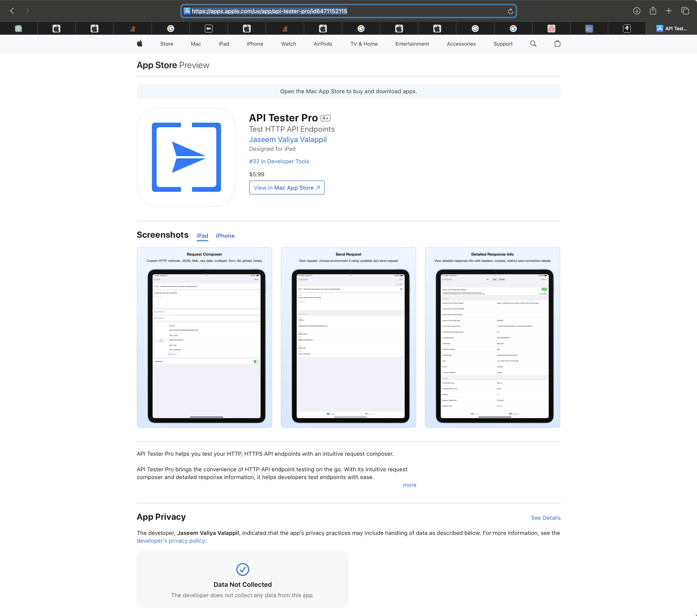Click the greyed-out forward arrow
The width and height of the screenshot is (697, 616).
pos(27,11)
